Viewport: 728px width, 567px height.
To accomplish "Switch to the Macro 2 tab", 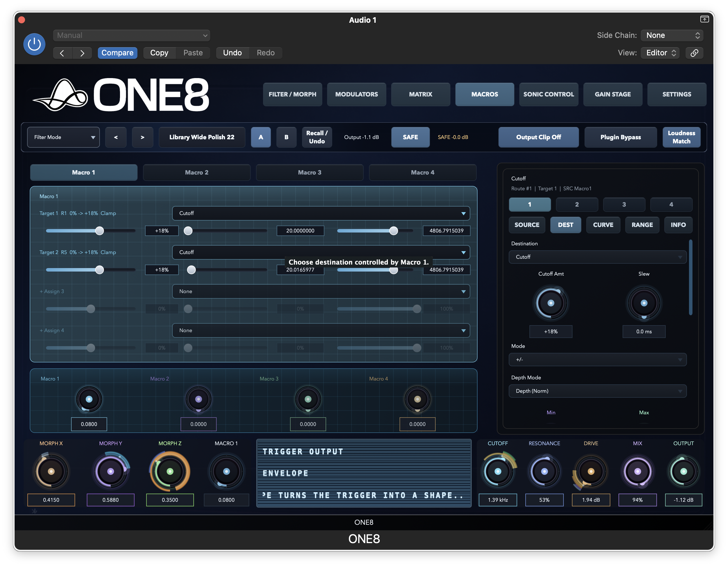I will point(197,172).
